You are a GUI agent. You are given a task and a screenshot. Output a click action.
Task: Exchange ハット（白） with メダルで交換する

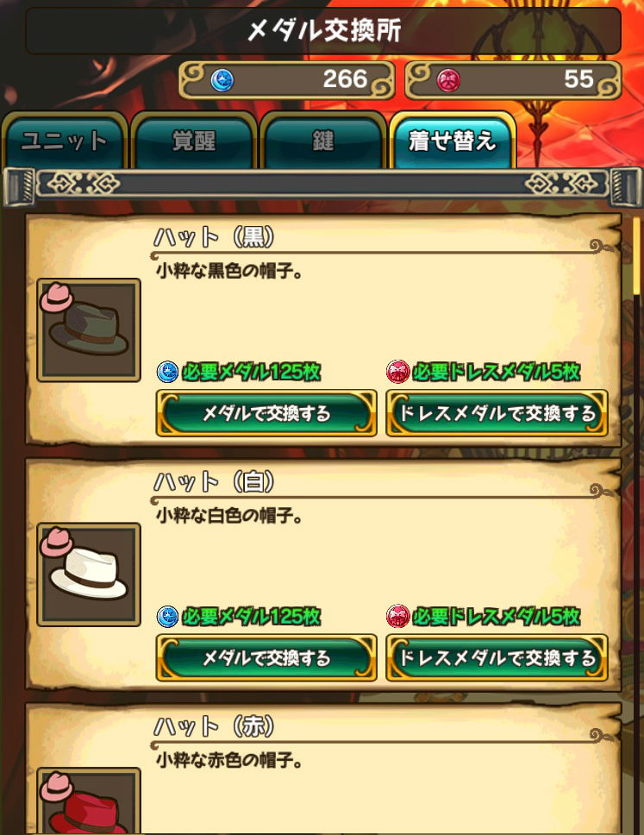(x=266, y=657)
